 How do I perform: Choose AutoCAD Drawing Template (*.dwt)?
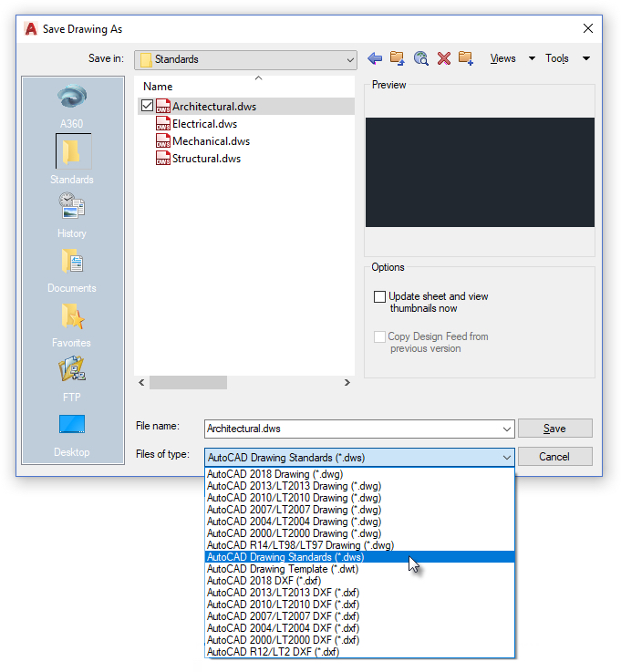pyautogui.click(x=359, y=569)
